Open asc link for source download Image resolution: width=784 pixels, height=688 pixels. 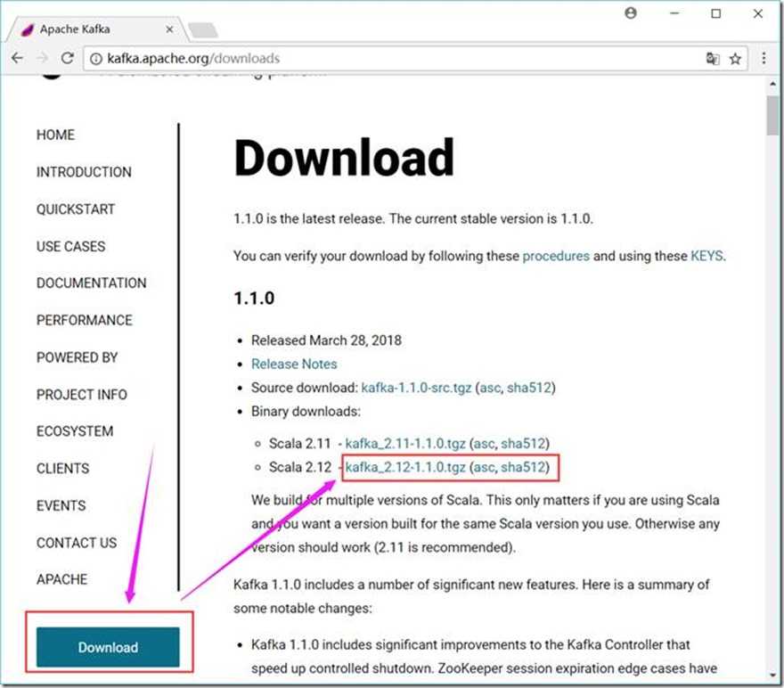(x=490, y=388)
